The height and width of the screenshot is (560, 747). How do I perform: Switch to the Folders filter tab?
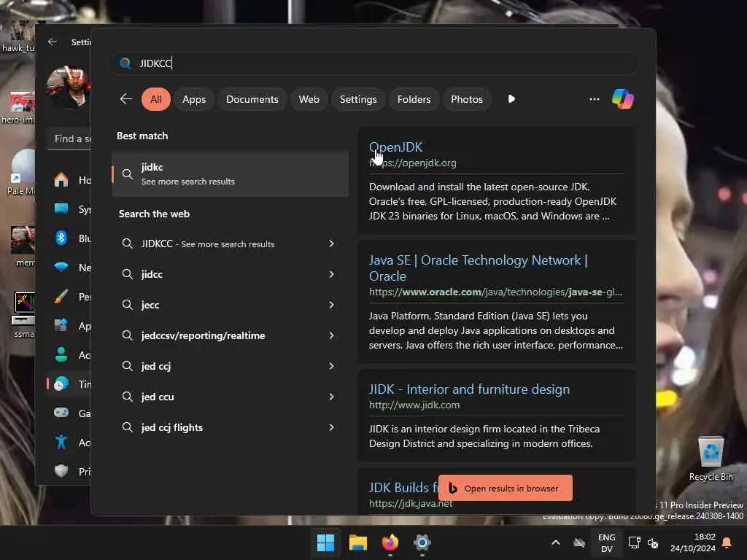pos(414,99)
